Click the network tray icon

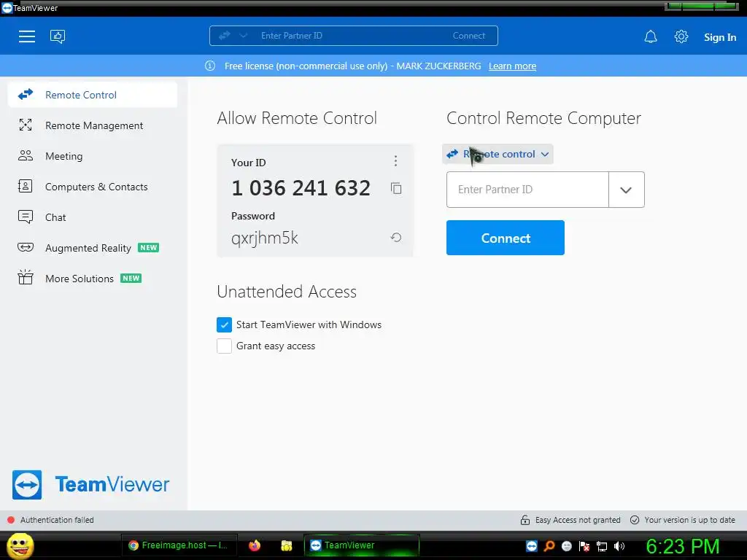tap(602, 546)
